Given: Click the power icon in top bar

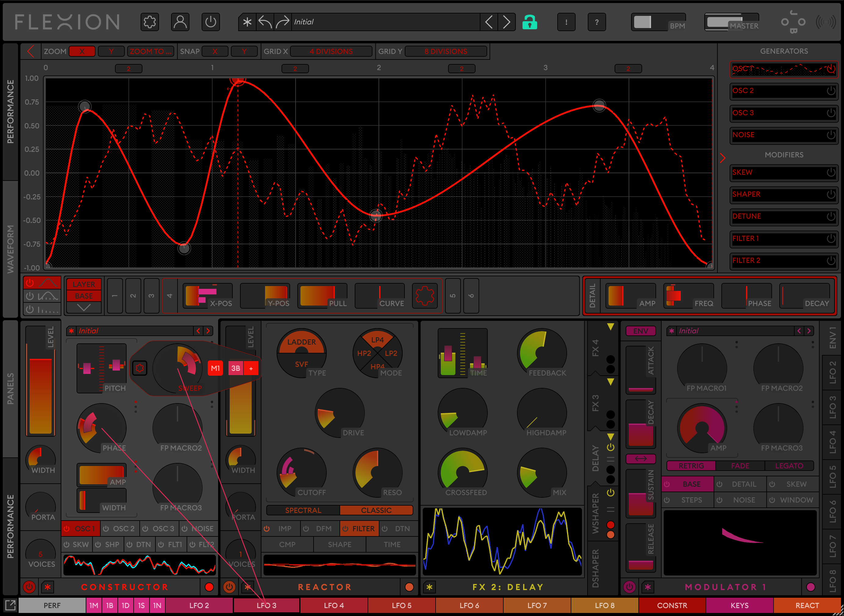Looking at the screenshot, I should click(210, 22).
